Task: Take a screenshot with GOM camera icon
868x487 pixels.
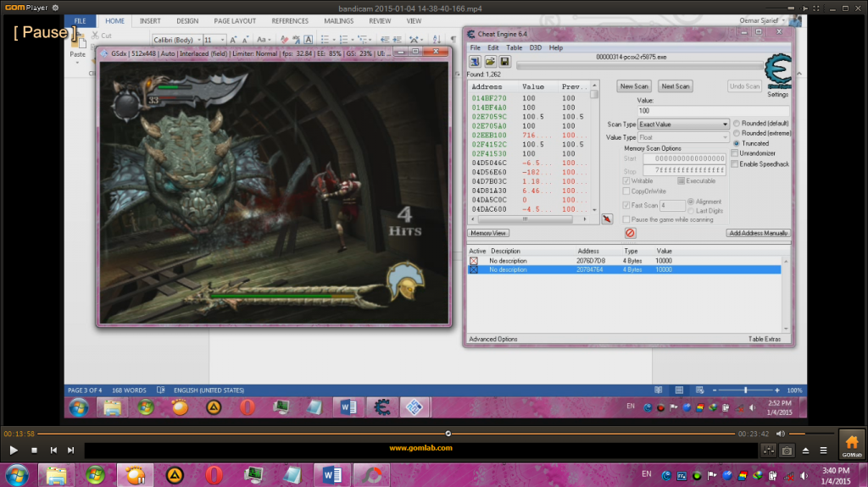Action: coord(787,451)
